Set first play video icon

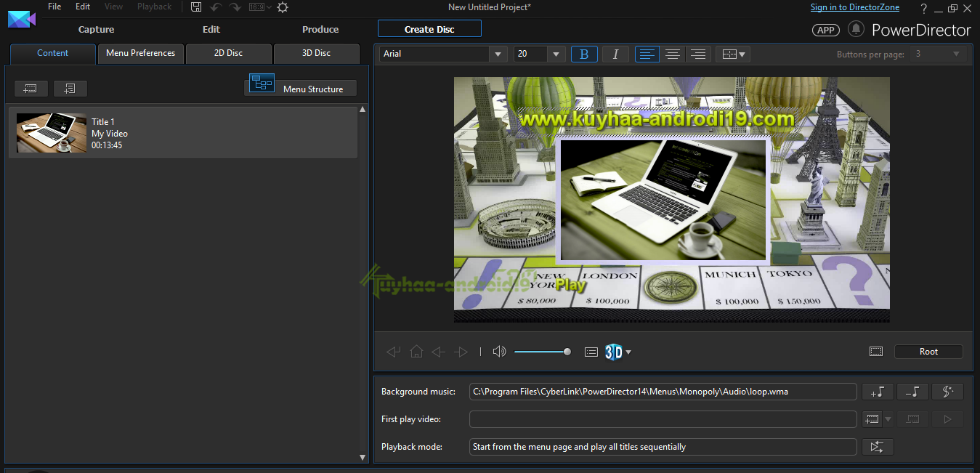[871, 419]
